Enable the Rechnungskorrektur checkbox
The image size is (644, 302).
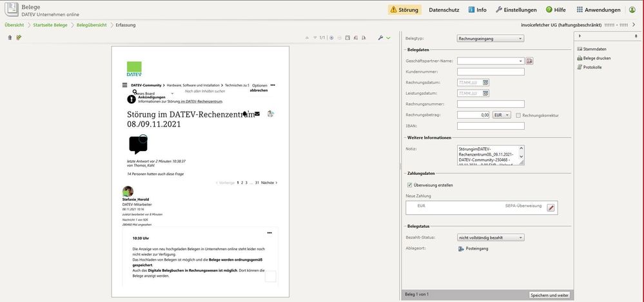tap(519, 115)
